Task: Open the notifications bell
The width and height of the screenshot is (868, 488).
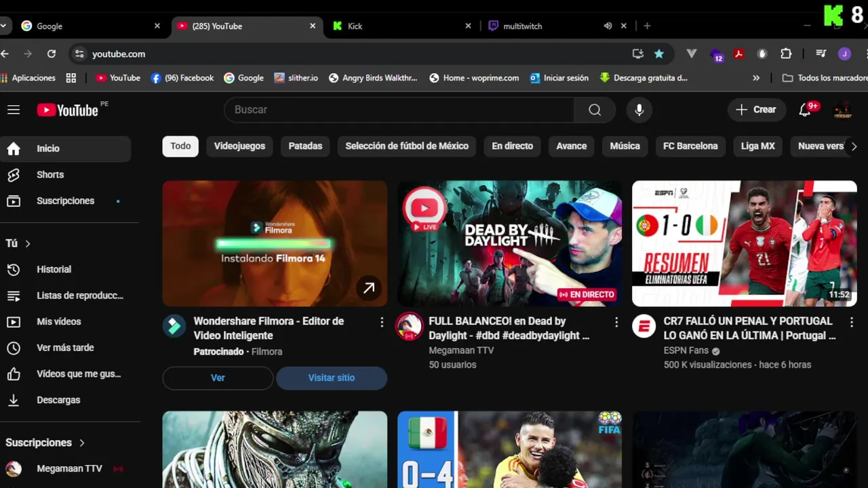Action: click(805, 110)
